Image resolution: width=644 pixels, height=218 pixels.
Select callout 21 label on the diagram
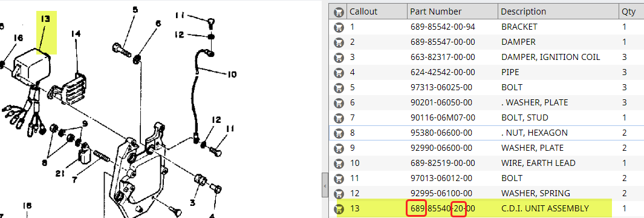pyautogui.click(x=60, y=174)
